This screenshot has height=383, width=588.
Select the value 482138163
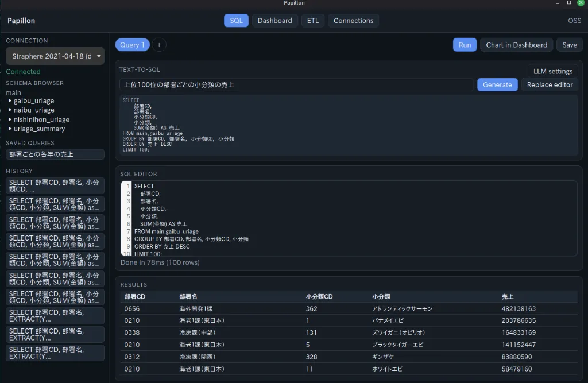[519, 309]
